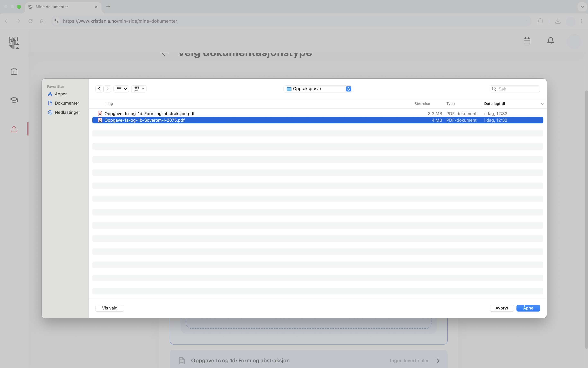Screen dimensions: 588x368
Task: Open notifications via the bell icon
Action: (550, 41)
